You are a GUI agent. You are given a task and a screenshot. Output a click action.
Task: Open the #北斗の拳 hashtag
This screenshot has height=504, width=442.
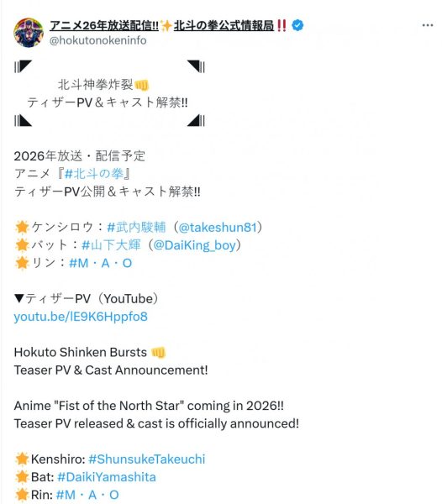tap(94, 174)
